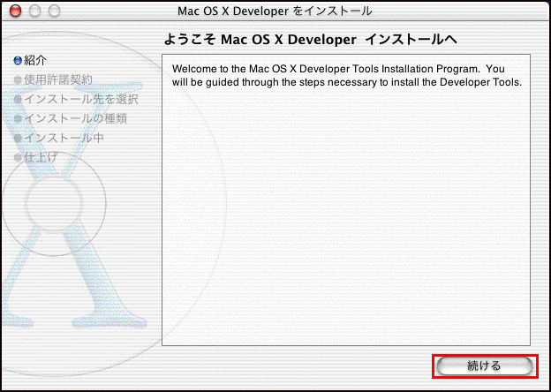
Task: Click the gray bullet beside インストールの種類
Action: click(18, 119)
